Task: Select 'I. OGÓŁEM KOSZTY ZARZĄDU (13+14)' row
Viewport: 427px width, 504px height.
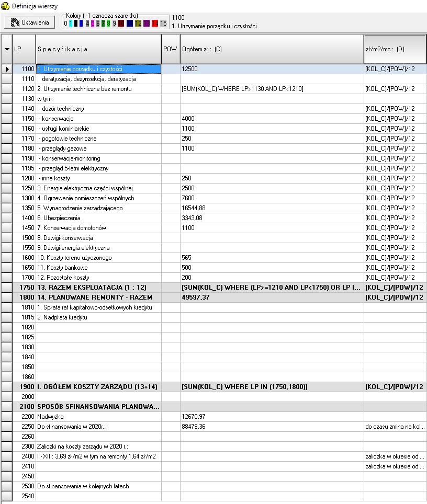Action: pyautogui.click(x=98, y=387)
